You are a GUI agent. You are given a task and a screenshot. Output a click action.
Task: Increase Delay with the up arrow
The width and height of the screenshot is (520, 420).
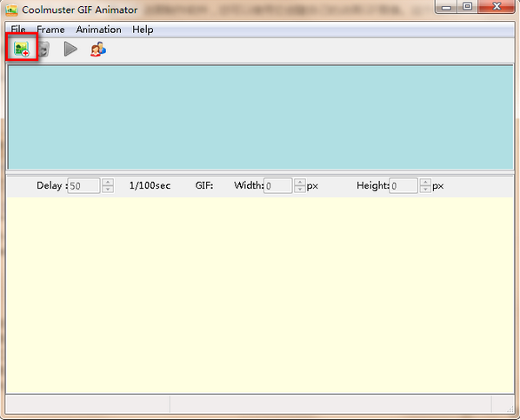click(x=108, y=182)
